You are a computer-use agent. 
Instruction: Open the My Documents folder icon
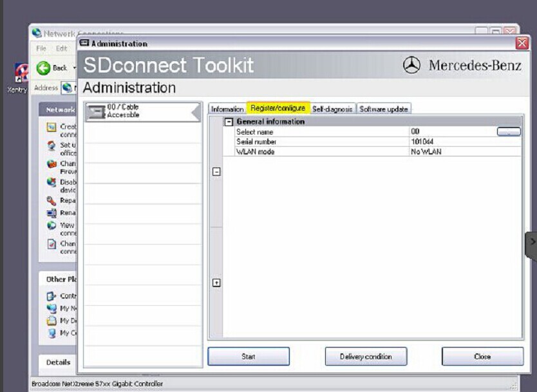[x=52, y=321]
